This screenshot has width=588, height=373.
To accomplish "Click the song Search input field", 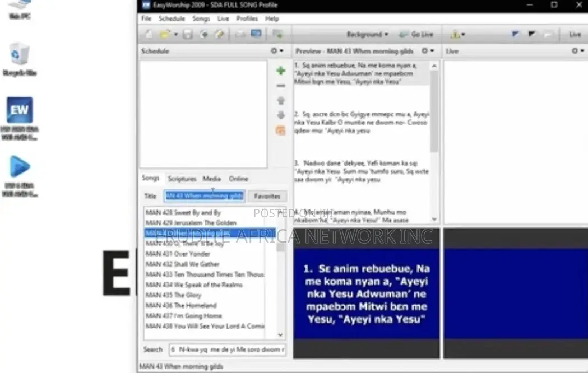I will 227,349.
